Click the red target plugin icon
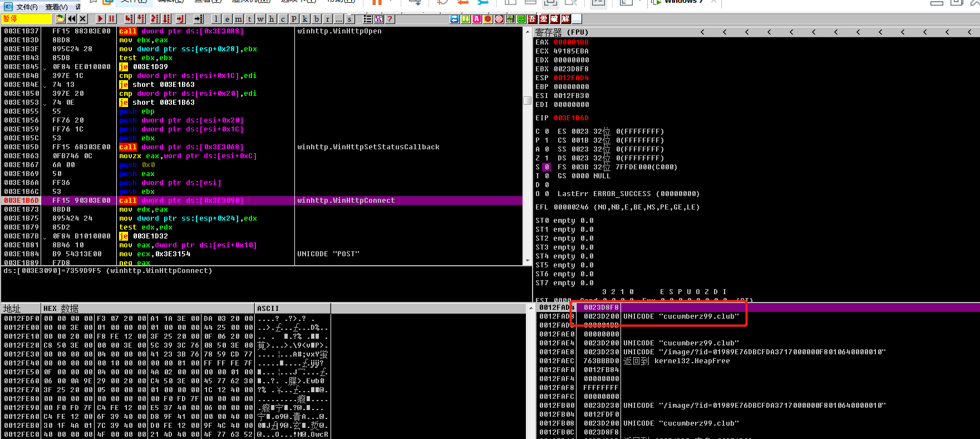 [x=499, y=19]
